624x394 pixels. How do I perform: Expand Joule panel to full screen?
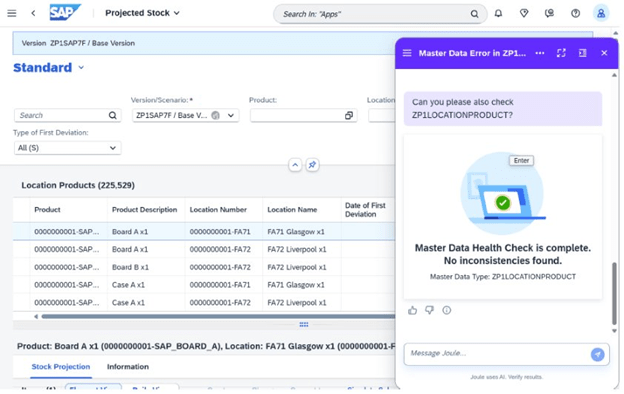(561, 53)
